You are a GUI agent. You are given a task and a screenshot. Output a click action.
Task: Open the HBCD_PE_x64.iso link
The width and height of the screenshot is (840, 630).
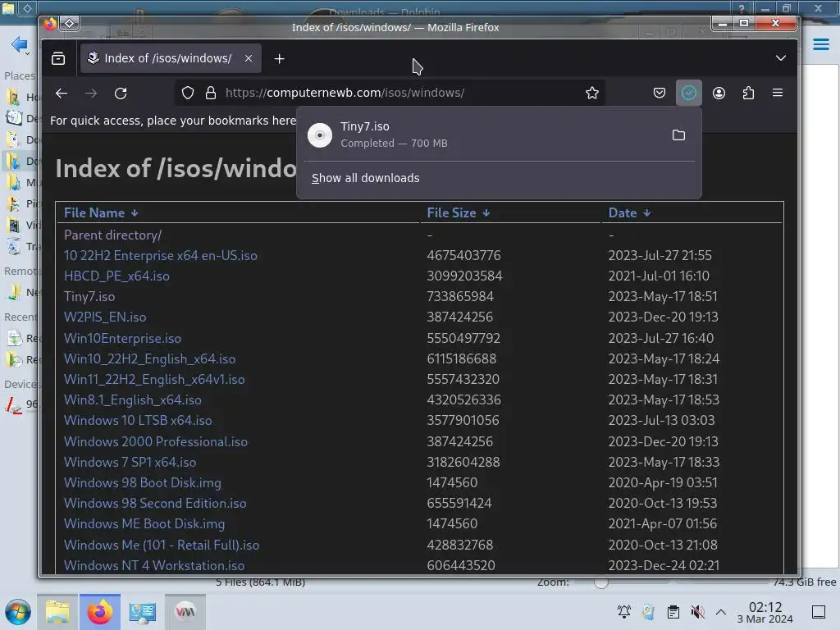point(116,276)
